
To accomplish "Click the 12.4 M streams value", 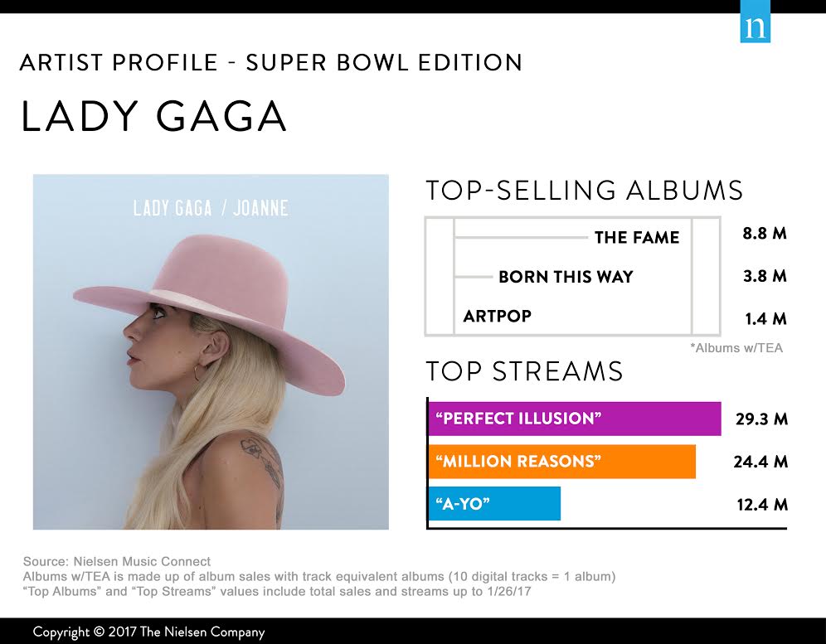I will pos(762,505).
